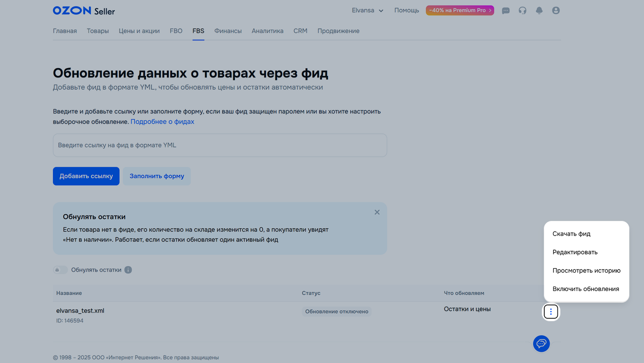
Task: Select Просмотреть историю menu item
Action: tap(586, 271)
